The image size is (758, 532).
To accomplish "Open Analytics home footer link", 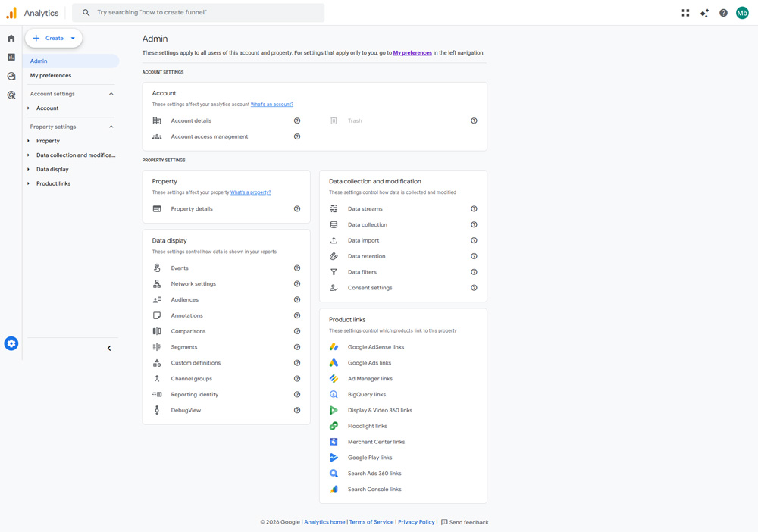I will click(324, 522).
